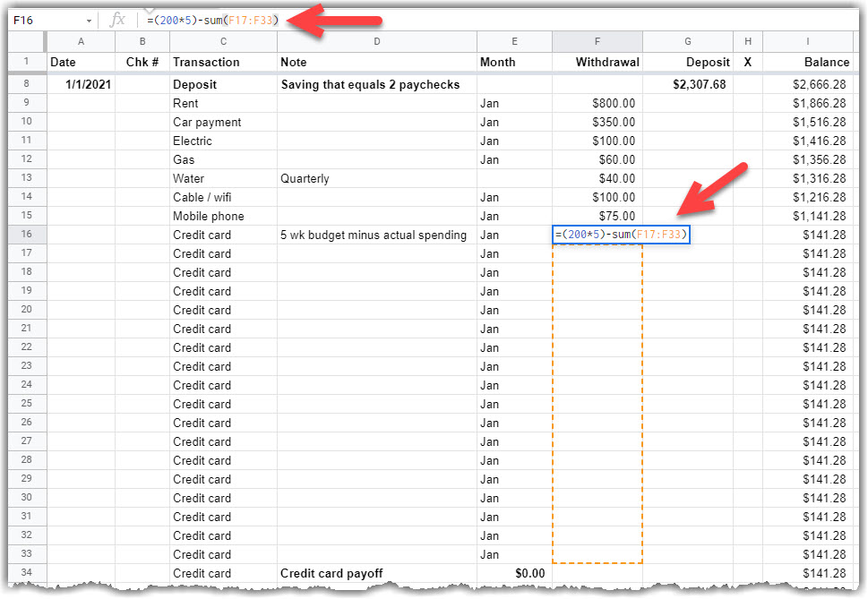The image size is (868, 599).
Task: Click the 'Credit card payoff' note cell
Action: click(376, 573)
